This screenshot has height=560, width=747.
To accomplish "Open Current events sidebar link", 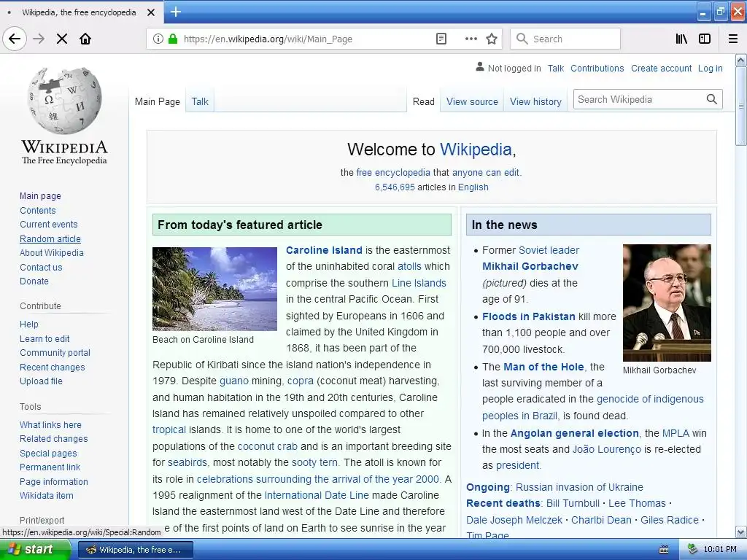I will click(x=49, y=225).
